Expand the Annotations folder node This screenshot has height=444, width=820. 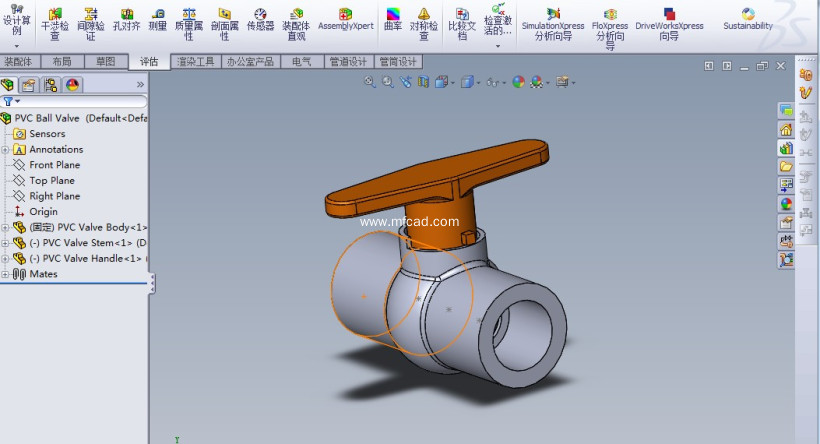tap(5, 150)
